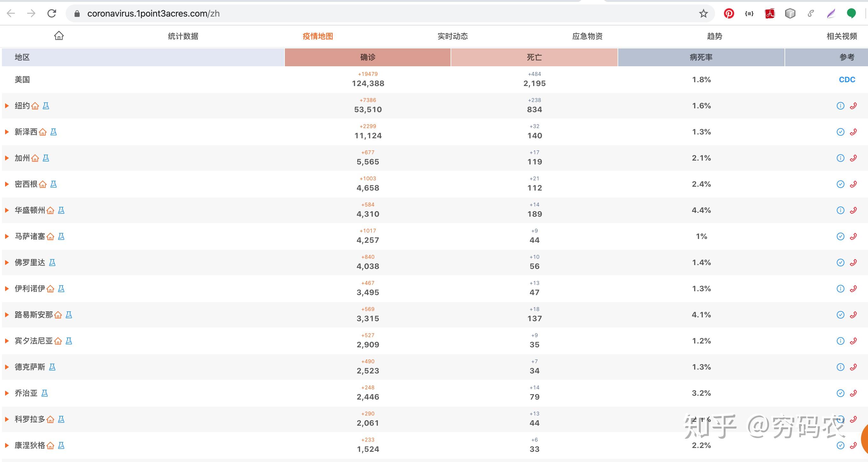This screenshot has height=462, width=868.
Task: Click the phone icon in the 华盛顿州 row
Action: point(853,210)
